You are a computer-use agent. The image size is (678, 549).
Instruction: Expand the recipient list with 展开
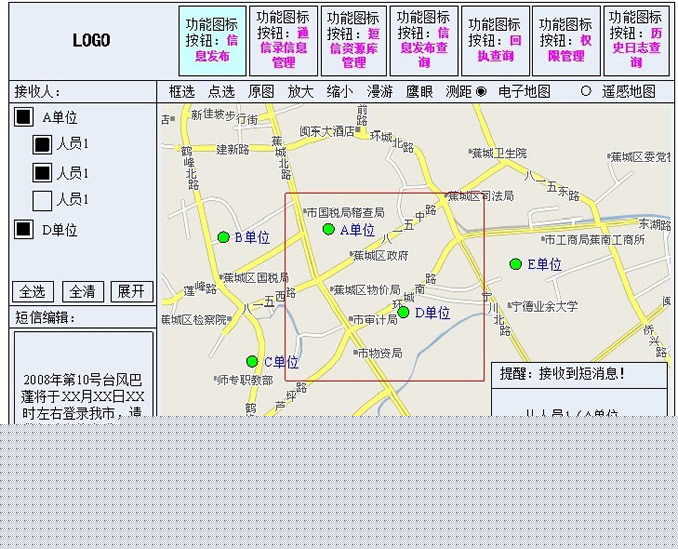click(x=132, y=292)
